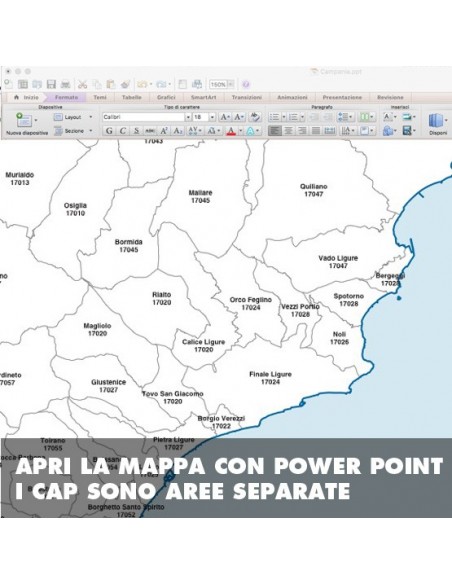
Task: Align text right
Action: click(302, 131)
